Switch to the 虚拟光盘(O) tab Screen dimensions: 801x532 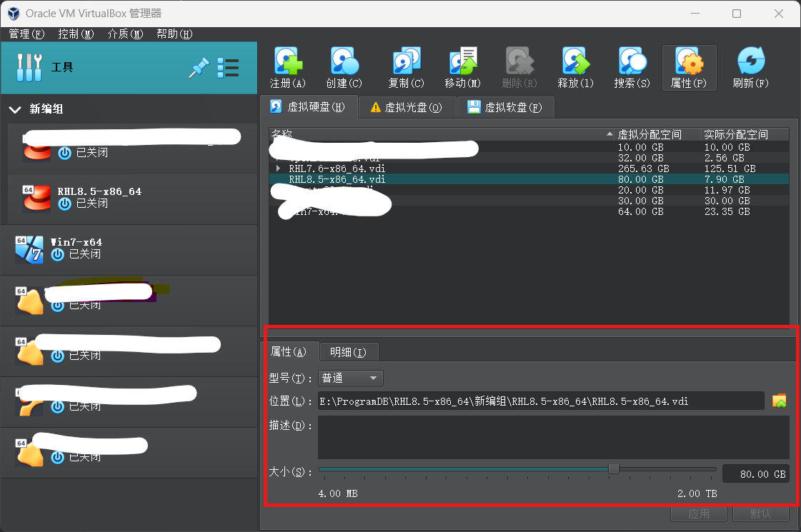click(407, 107)
